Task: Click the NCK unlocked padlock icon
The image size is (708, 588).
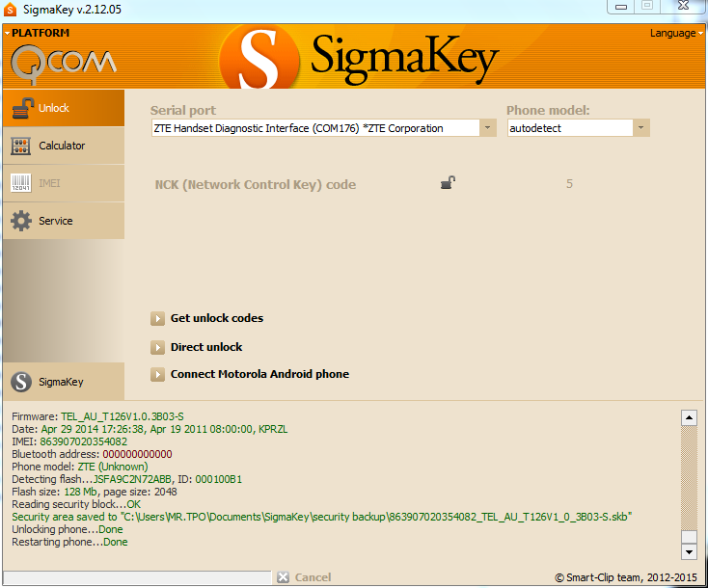Action: (x=448, y=183)
